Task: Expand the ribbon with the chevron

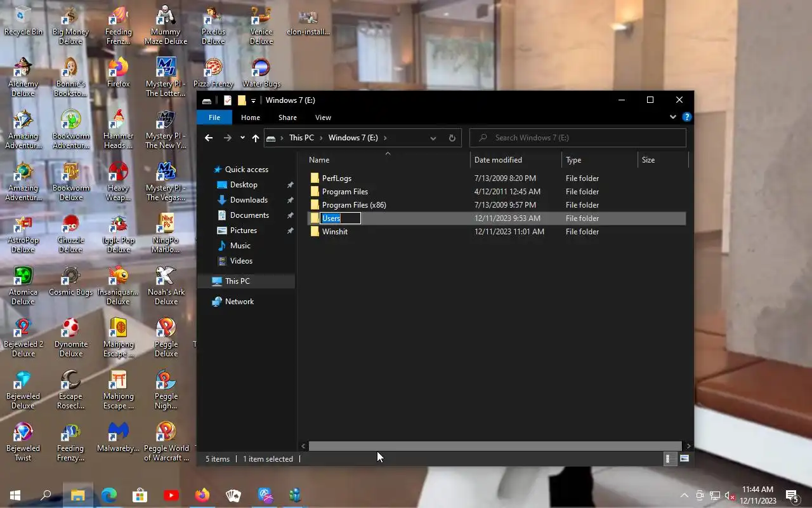Action: pos(673,117)
